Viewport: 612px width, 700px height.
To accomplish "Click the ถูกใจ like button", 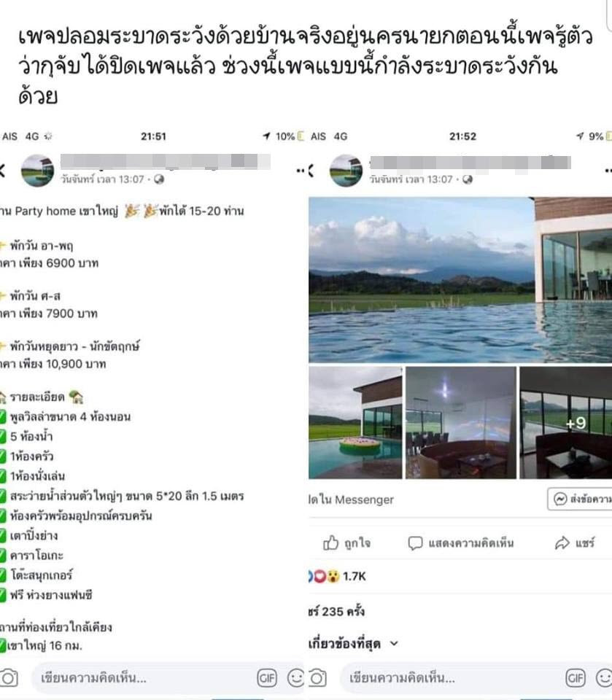I will pos(346,542).
